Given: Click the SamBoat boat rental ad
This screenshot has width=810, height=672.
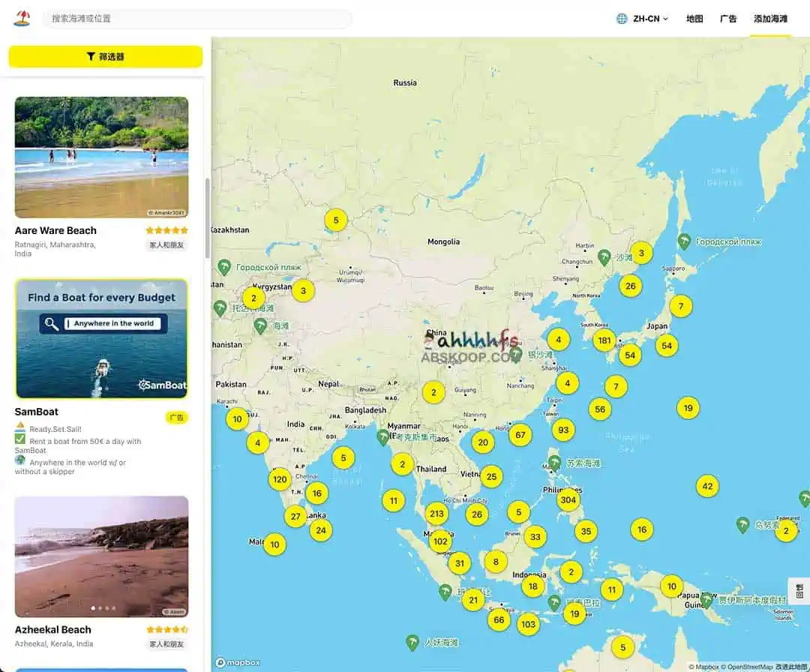Looking at the screenshot, I should tap(101, 340).
